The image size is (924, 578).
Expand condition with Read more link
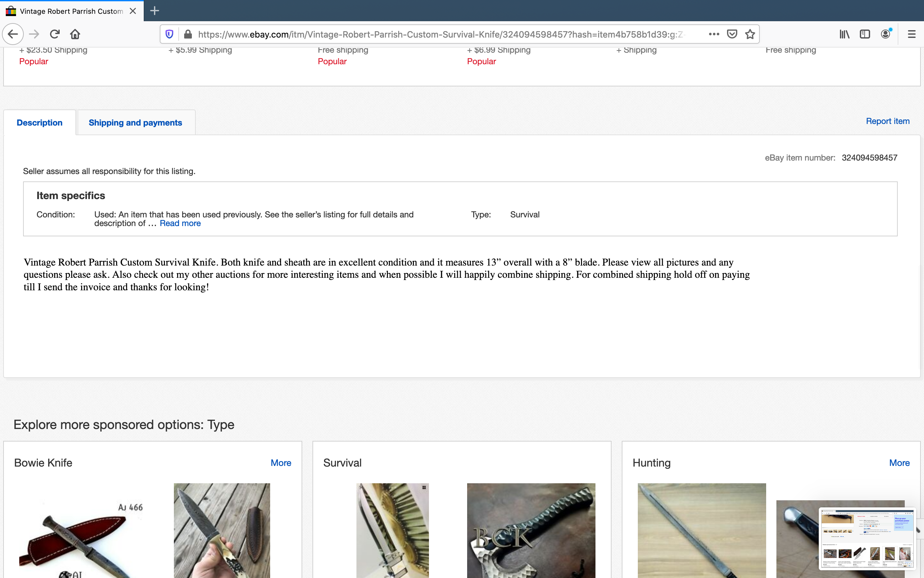180,223
